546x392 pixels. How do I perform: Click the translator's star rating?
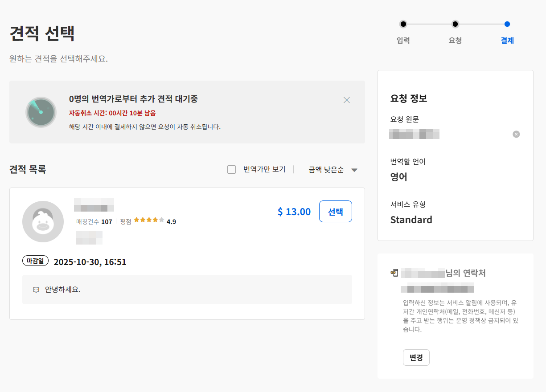tap(149, 220)
